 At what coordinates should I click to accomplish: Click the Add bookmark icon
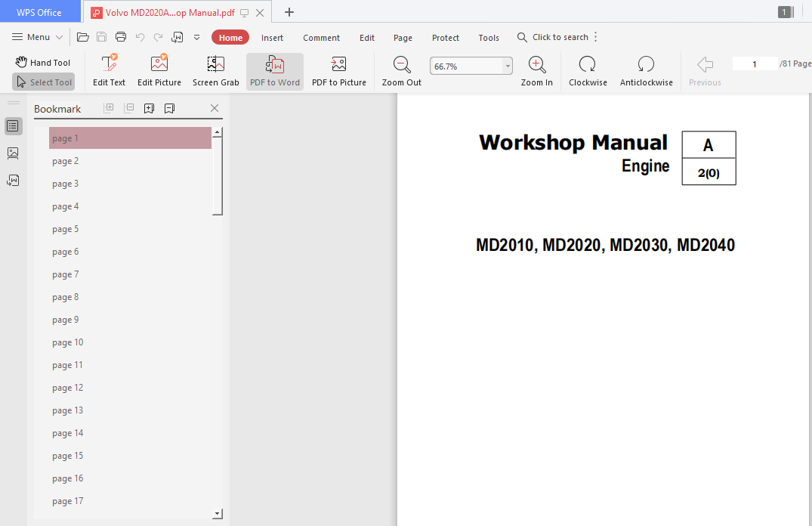[149, 108]
